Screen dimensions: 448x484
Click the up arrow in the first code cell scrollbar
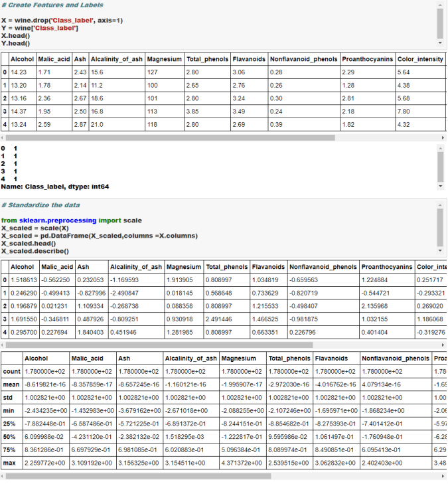point(439,5)
